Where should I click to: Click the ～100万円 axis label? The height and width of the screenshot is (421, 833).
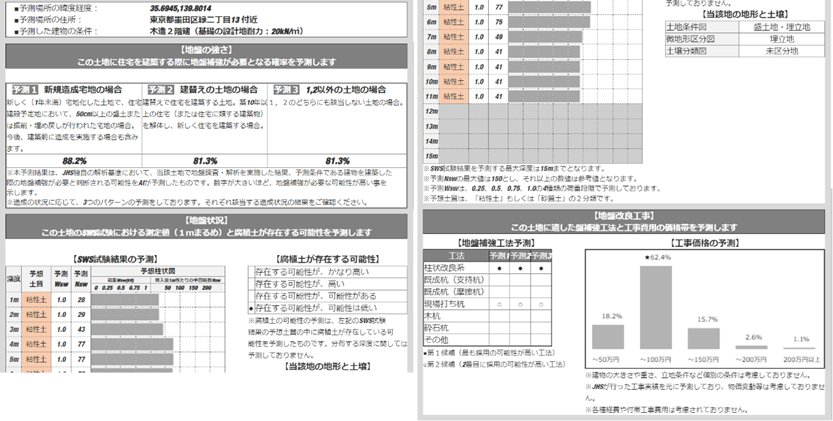pos(656,359)
